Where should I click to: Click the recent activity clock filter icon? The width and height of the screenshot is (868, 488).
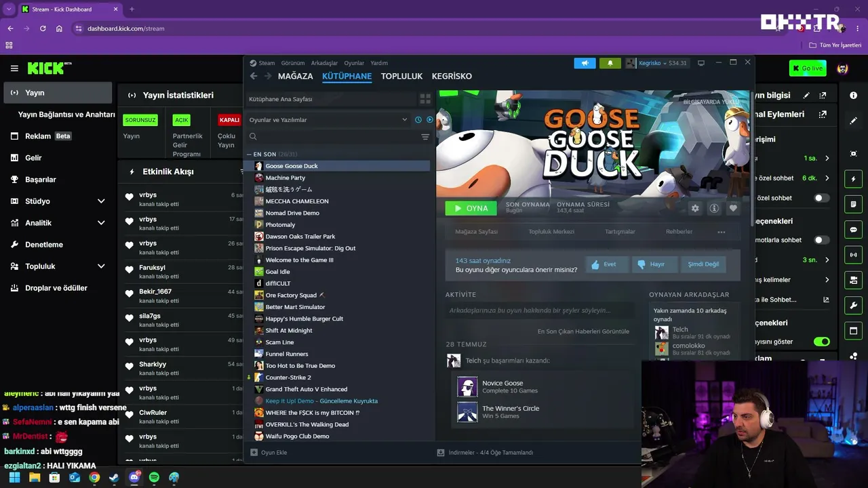[x=418, y=120]
